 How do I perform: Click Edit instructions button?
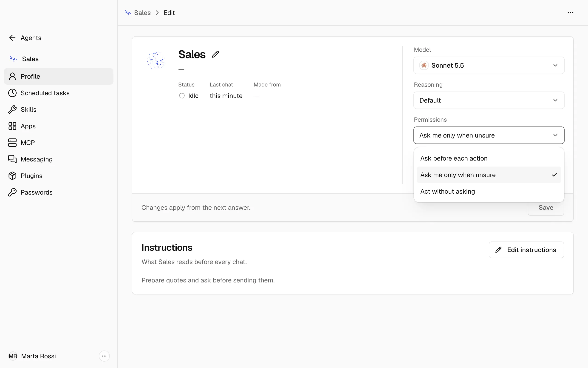(526, 250)
